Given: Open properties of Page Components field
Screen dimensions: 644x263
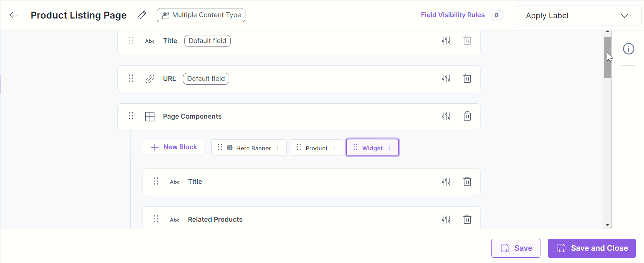Looking at the screenshot, I should pos(446,116).
